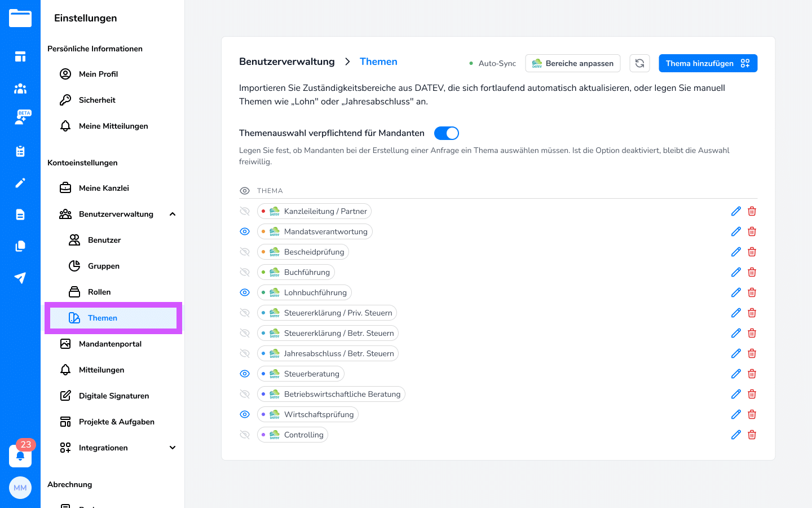Click the Thema hinzufügen button
The height and width of the screenshot is (508, 812).
pos(708,63)
